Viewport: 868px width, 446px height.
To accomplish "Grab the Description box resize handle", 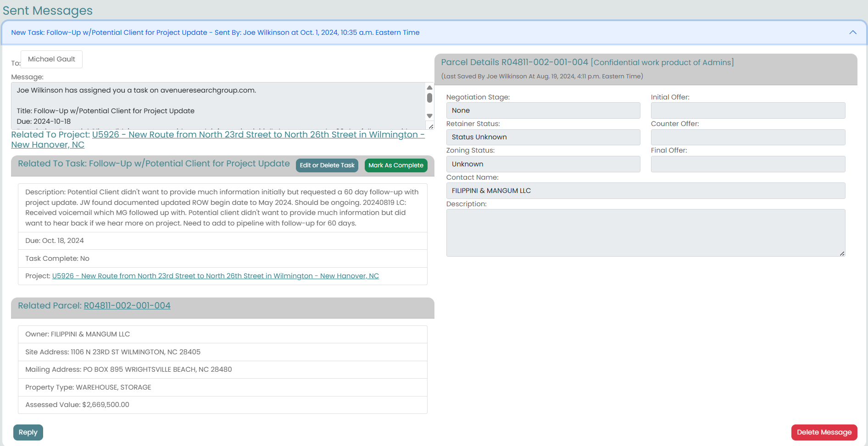I will pyautogui.click(x=842, y=253).
